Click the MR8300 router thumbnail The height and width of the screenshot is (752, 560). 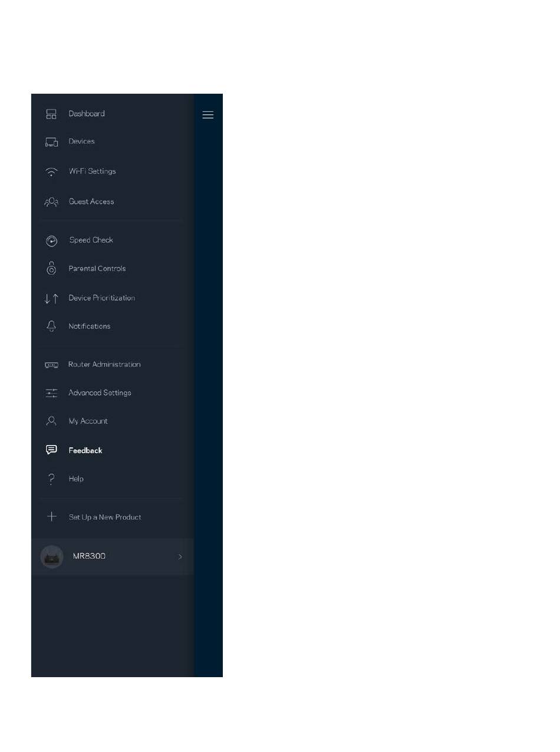click(x=52, y=556)
